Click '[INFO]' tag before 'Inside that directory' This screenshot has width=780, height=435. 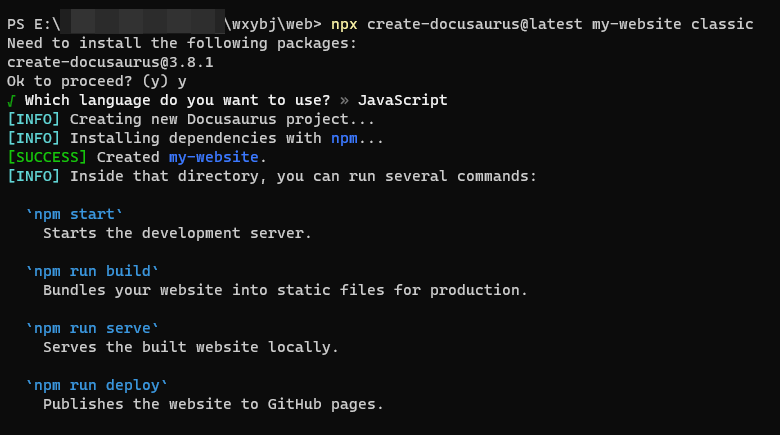coord(34,176)
